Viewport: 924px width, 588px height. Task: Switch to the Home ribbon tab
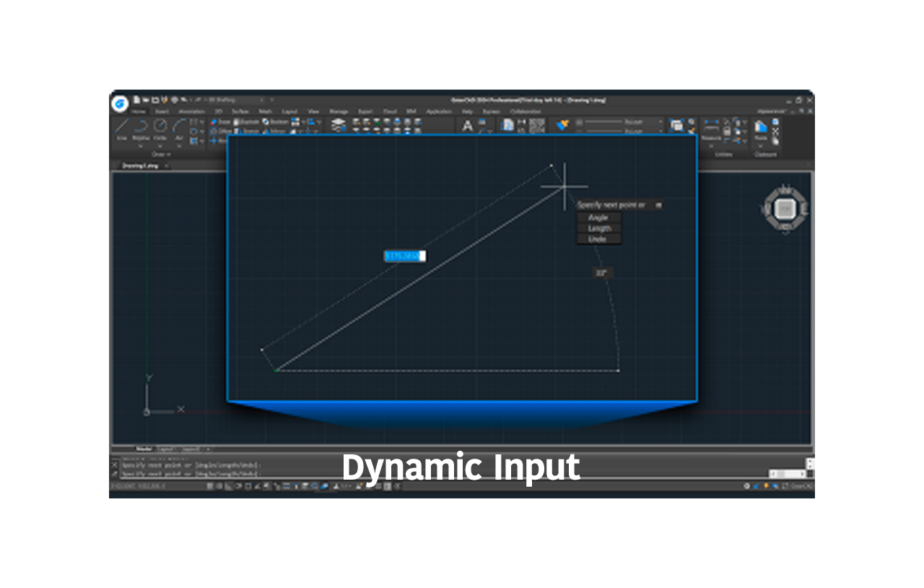(138, 111)
